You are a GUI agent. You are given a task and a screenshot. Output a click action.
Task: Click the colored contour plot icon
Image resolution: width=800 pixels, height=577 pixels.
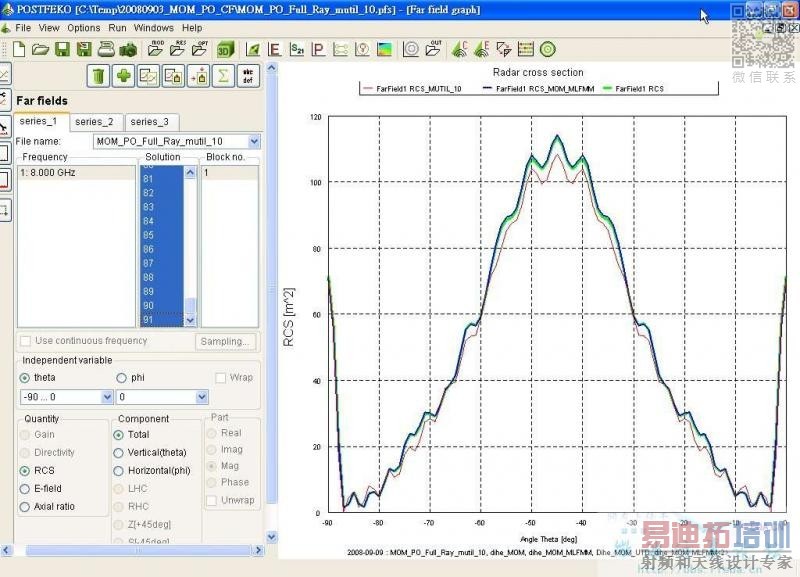(384, 49)
